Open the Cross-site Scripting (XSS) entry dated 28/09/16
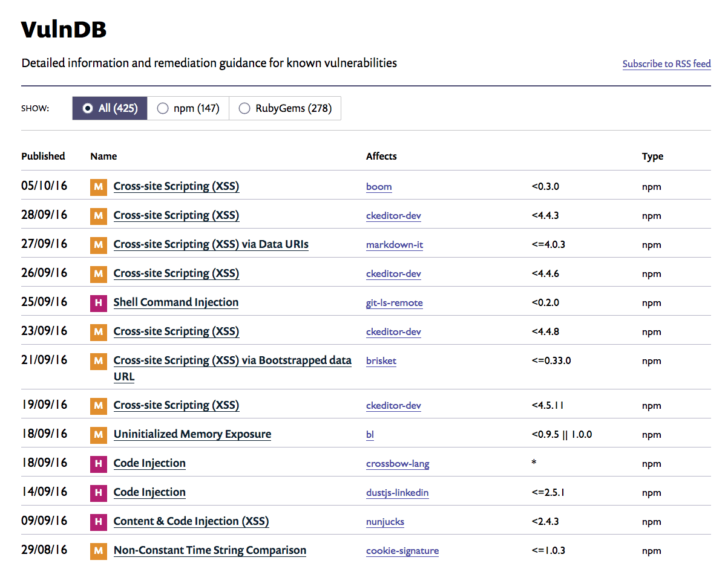 tap(176, 215)
